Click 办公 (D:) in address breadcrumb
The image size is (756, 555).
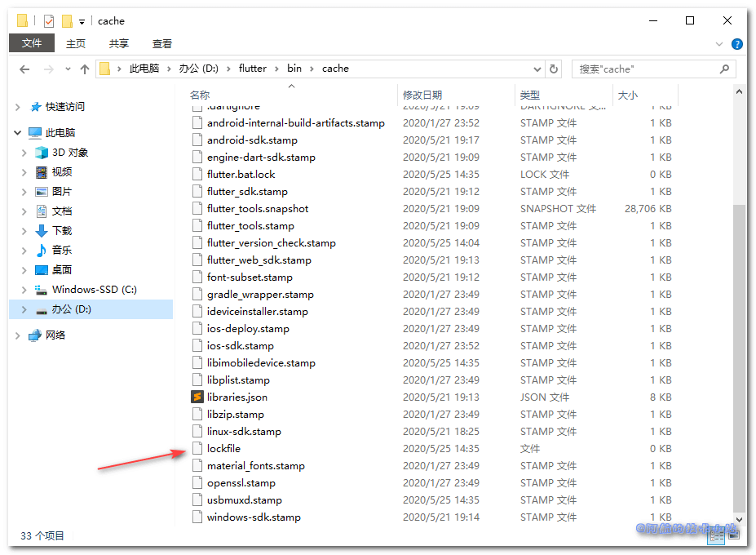(x=198, y=69)
